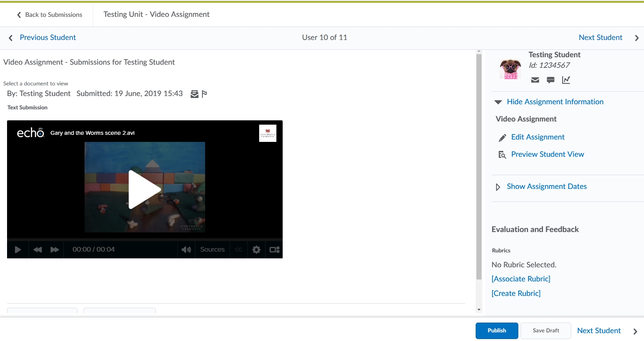Flag the submission
The image size is (644, 341).
click(204, 94)
